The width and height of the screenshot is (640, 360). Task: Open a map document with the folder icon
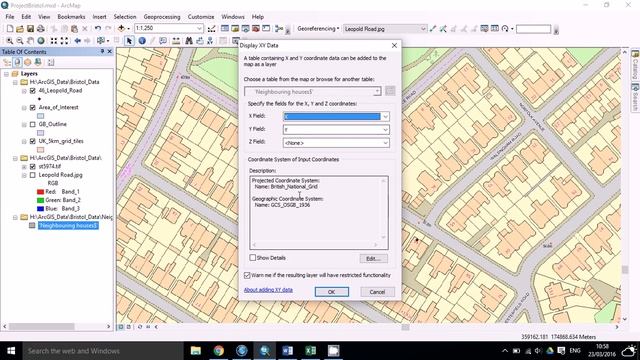pos(20,29)
